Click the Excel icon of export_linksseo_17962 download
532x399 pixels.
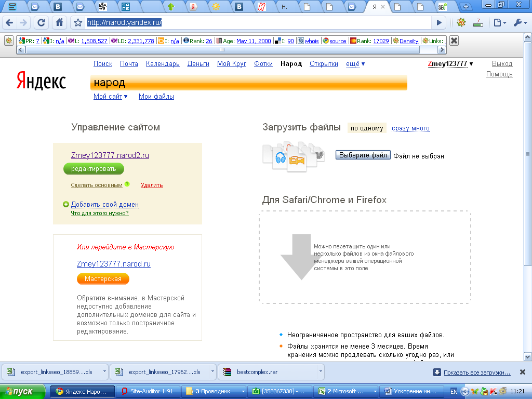(x=119, y=372)
